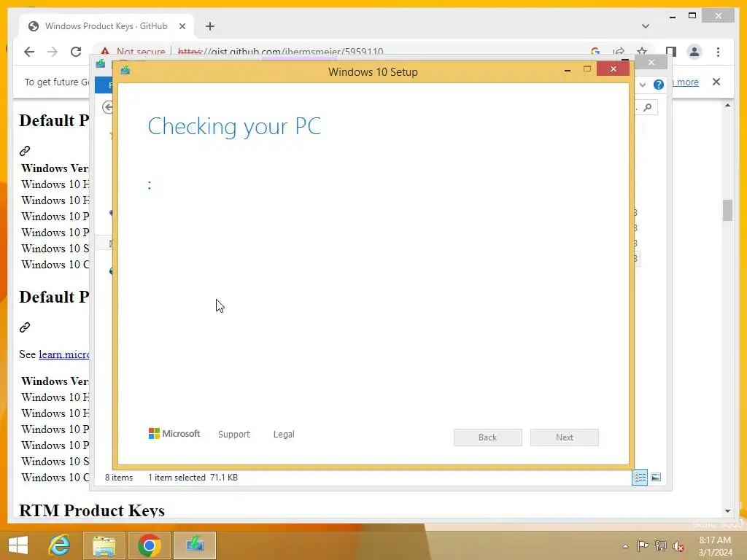
Task: Click the Microsoft logo in Setup
Action: (174, 434)
